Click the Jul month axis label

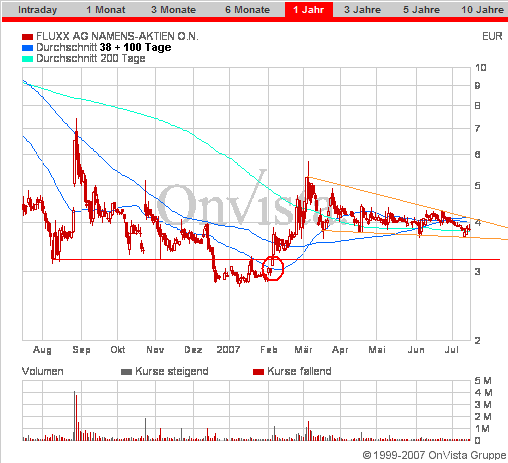tap(452, 349)
